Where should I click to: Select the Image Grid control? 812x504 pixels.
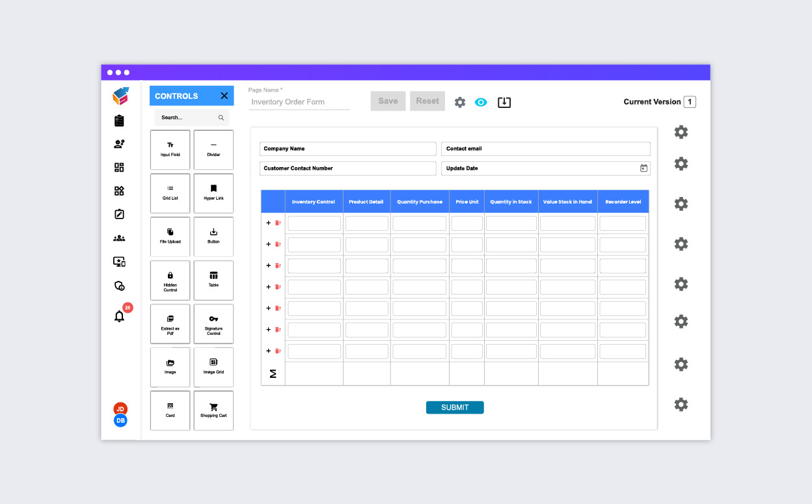(x=213, y=367)
